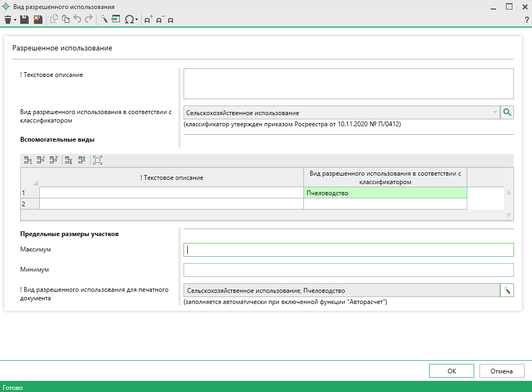Screen dimensions: 532x392
Task: Decrease font size with A- icon
Action: pyautogui.click(x=159, y=20)
